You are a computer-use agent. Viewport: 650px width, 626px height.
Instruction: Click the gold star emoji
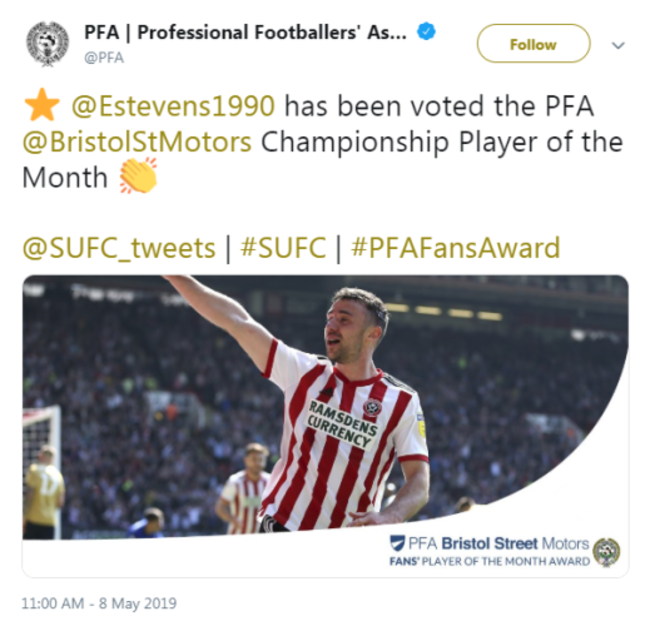(41, 105)
